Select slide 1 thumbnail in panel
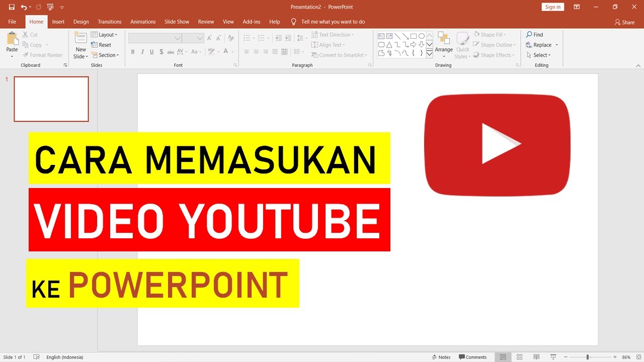The image size is (644, 362). (x=51, y=99)
